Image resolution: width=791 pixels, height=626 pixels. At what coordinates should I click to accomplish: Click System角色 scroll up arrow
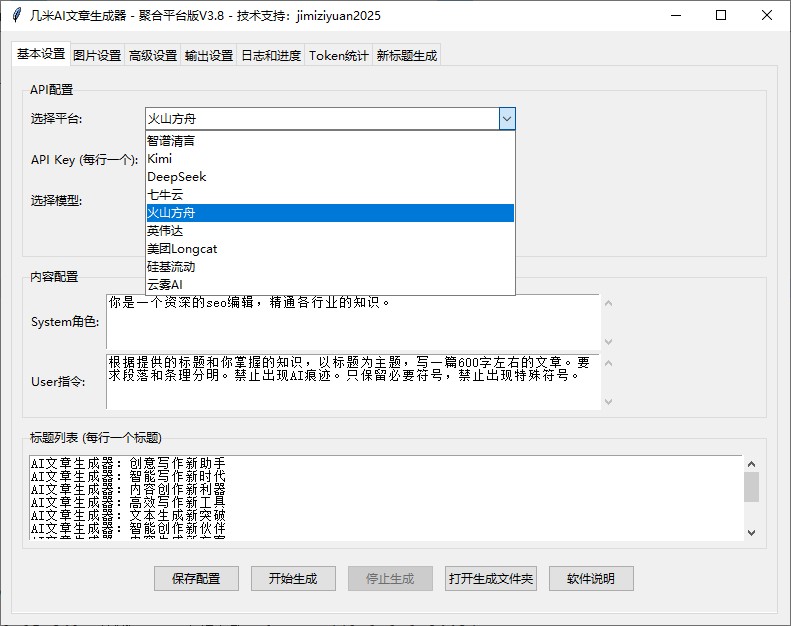tap(608, 303)
